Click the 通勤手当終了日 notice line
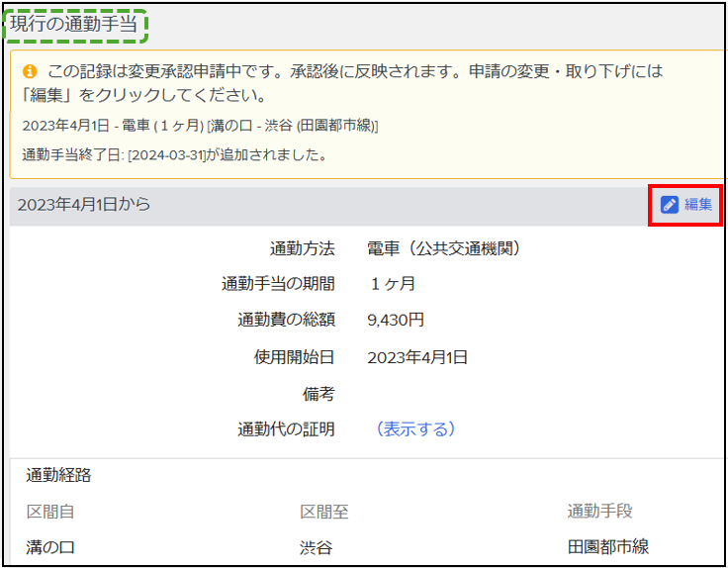This screenshot has width=728, height=568. (174, 154)
